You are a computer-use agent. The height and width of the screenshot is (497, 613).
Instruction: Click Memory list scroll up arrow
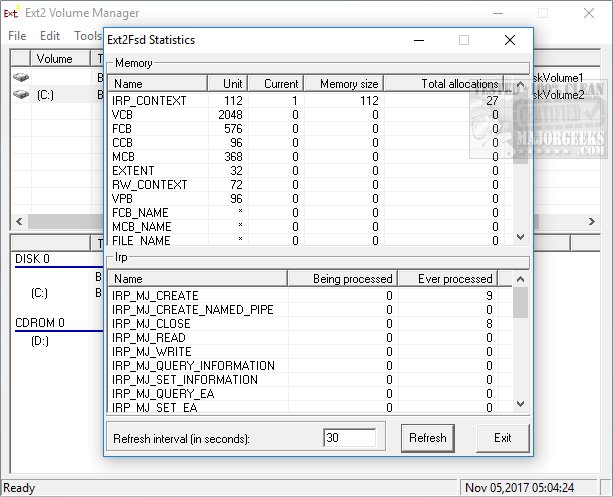tap(520, 84)
